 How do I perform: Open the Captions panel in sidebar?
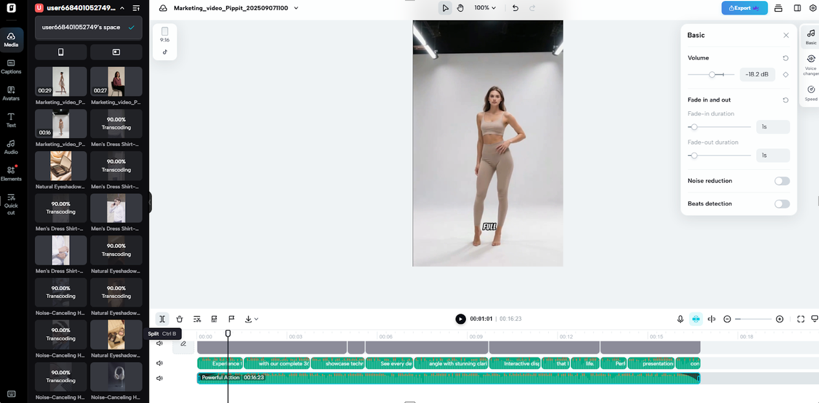(x=11, y=66)
